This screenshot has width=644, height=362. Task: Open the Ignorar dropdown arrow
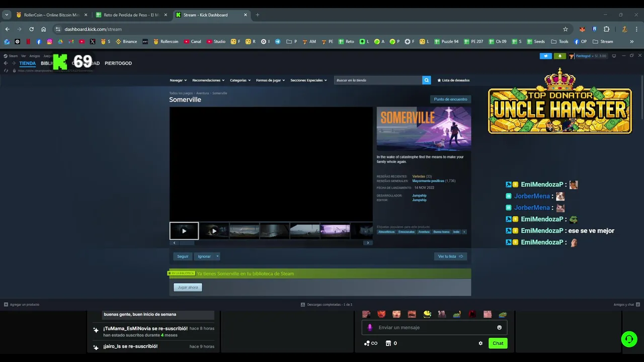coord(217,256)
